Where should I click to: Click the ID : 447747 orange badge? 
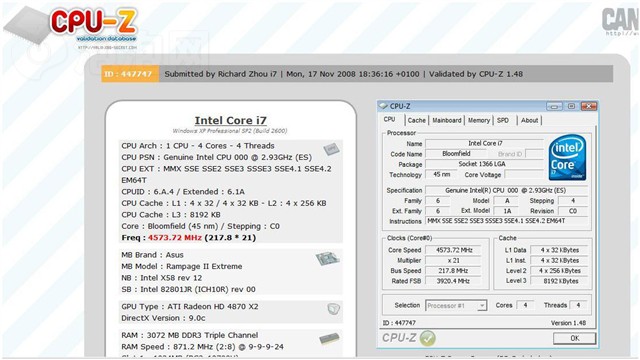130,74
